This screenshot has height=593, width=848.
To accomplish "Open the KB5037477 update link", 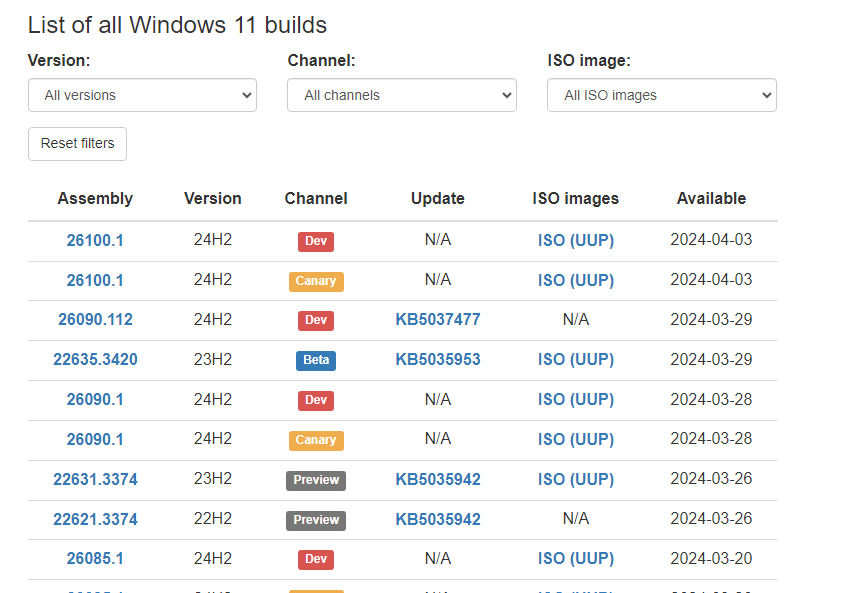I will point(438,319).
